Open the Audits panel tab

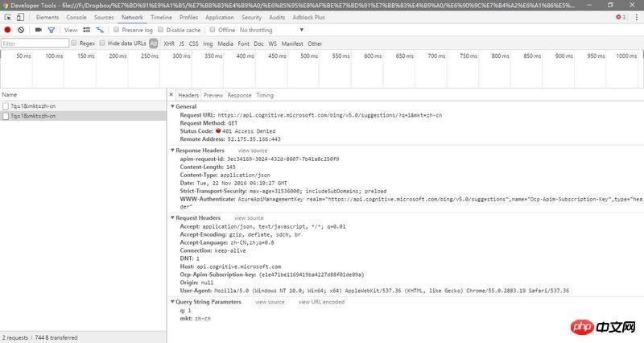(277, 17)
